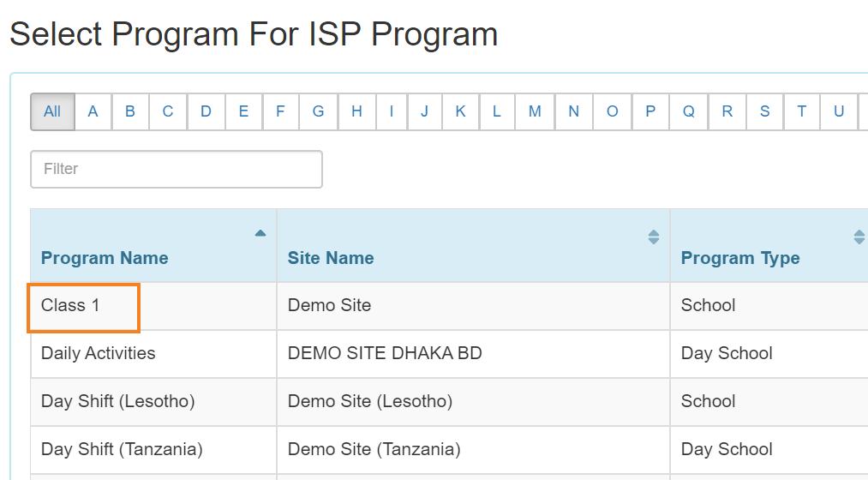Pick letter U in alphabet filter
The image size is (868, 480).
(x=839, y=111)
